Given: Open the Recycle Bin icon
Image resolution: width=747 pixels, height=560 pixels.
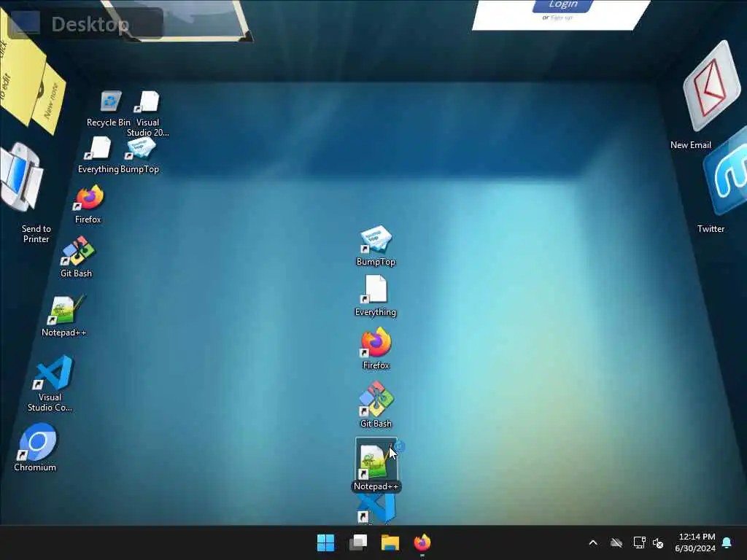Looking at the screenshot, I should click(x=111, y=102).
